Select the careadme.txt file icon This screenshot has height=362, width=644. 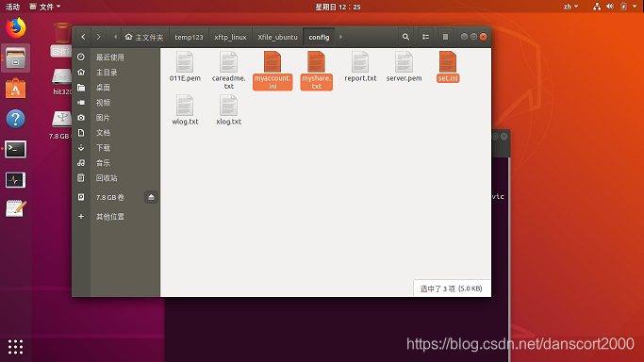(228, 62)
